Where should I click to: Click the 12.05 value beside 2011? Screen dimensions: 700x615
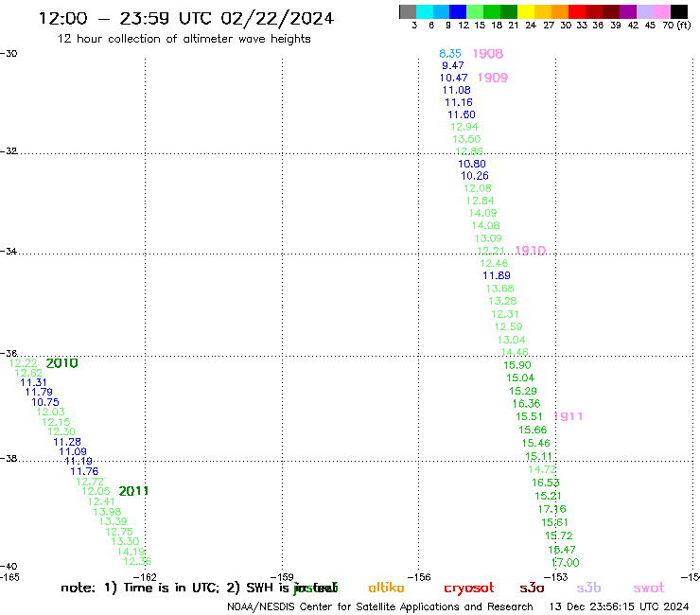tap(96, 491)
